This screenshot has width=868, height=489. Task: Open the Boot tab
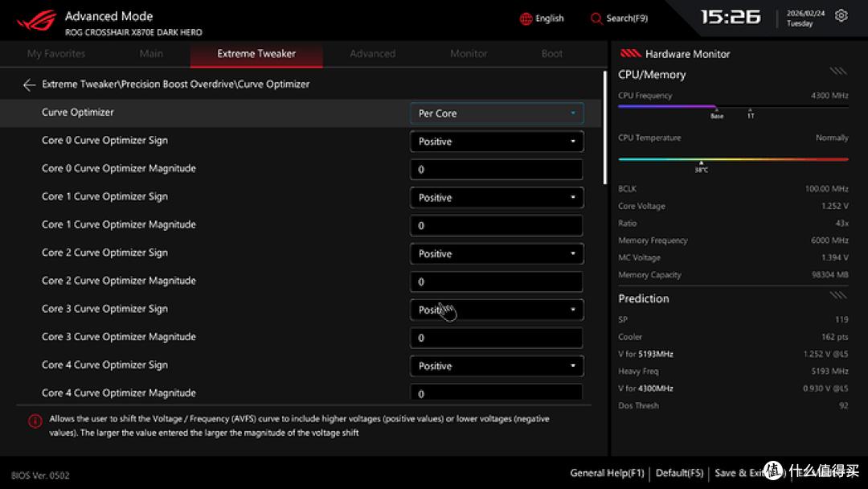pos(552,54)
